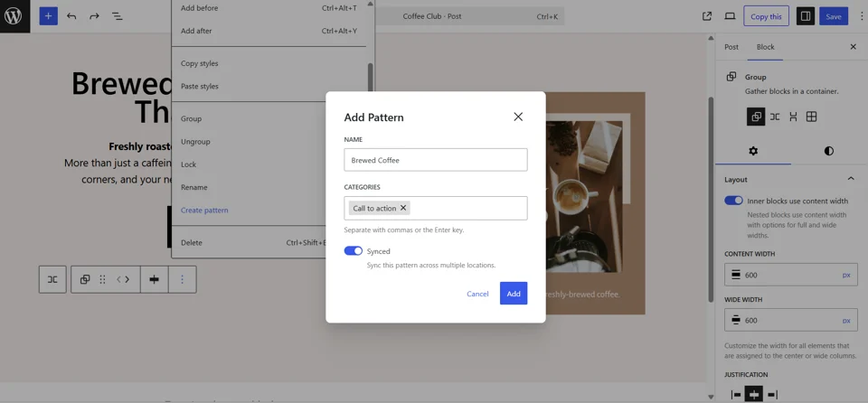868x403 pixels.
Task: Open the device preview laptop icon
Action: [x=731, y=16]
